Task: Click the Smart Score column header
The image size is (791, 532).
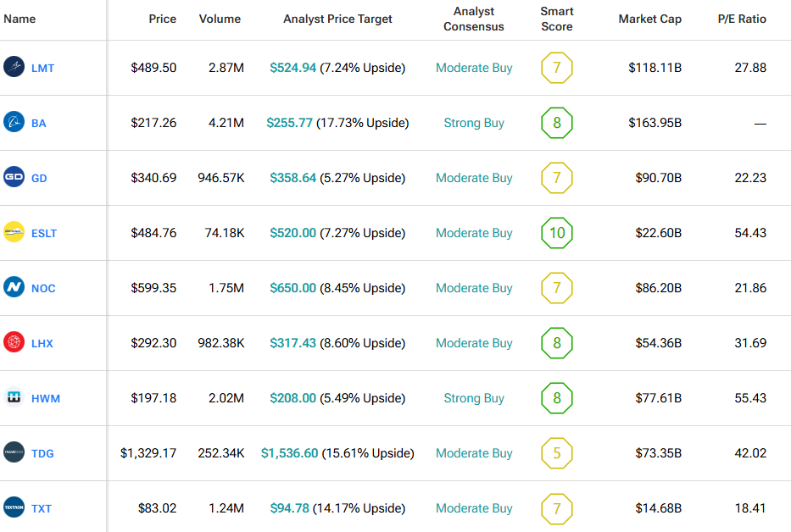Action: tap(557, 19)
